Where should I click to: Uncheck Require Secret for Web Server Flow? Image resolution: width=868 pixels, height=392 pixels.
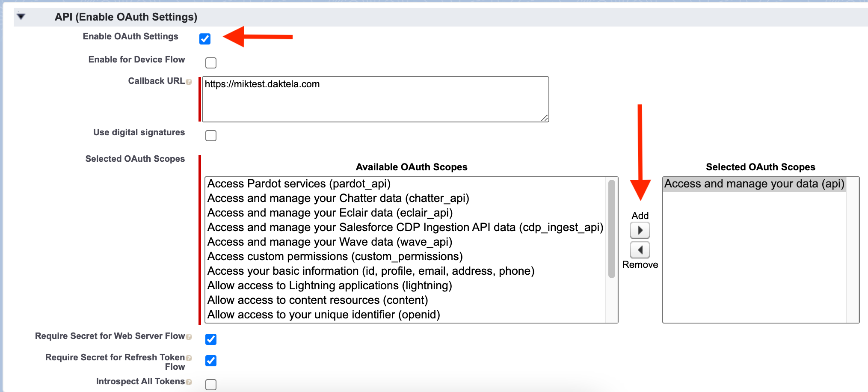(x=210, y=339)
